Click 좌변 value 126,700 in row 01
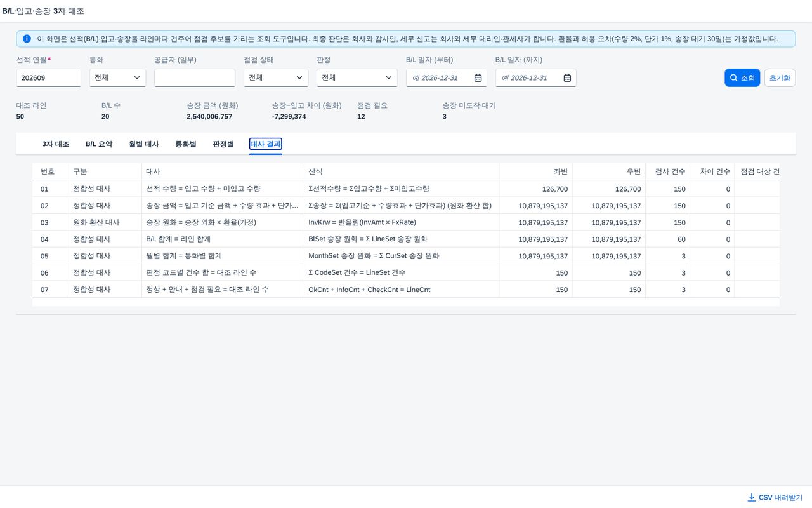 tap(555, 189)
